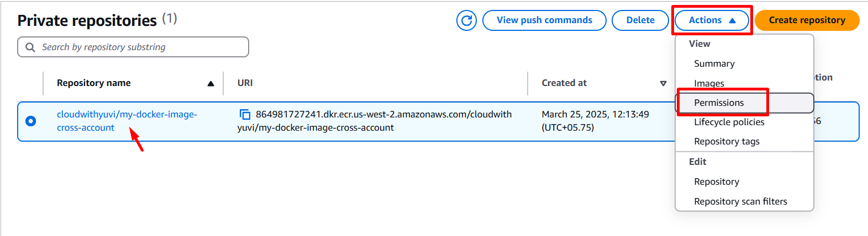Click the refresh repositories icon

[x=466, y=20]
